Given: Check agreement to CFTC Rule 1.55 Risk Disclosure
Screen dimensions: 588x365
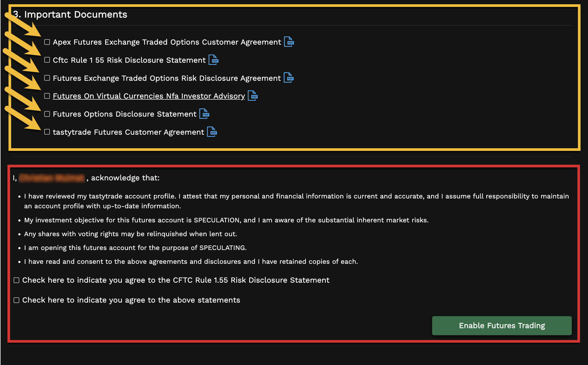Looking at the screenshot, I should [x=16, y=280].
